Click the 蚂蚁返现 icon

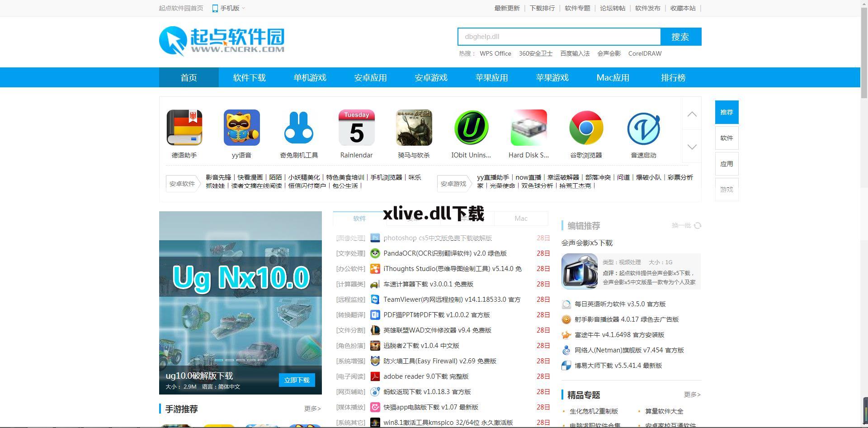375,392
